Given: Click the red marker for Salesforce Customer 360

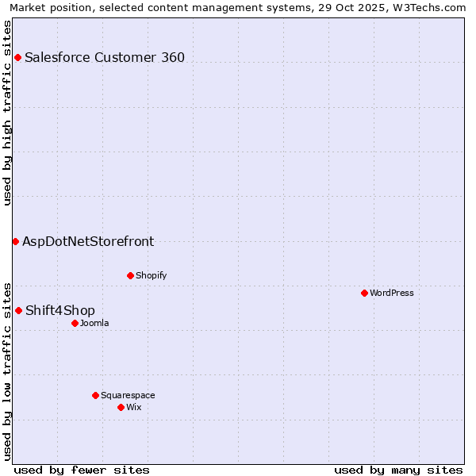Looking at the screenshot, I should (x=17, y=57).
